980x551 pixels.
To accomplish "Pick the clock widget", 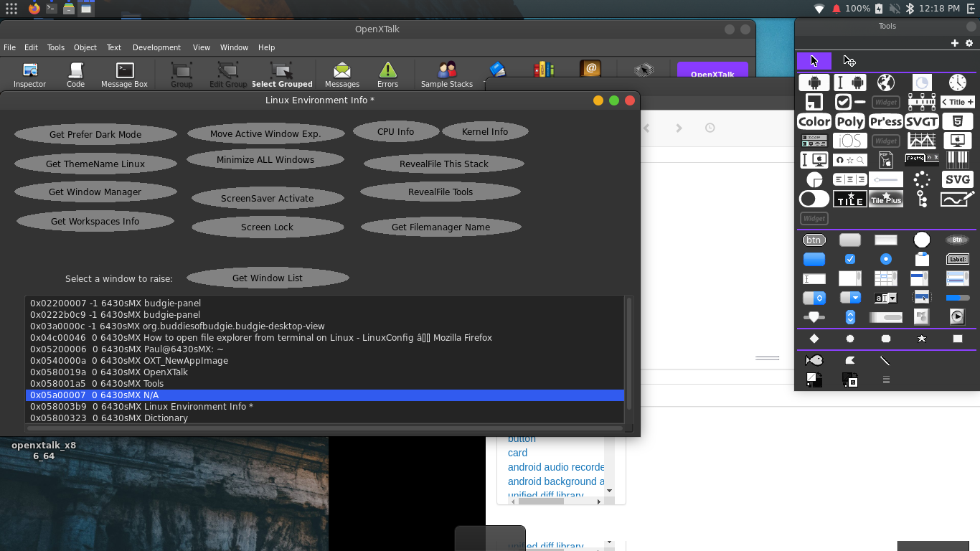I will (957, 83).
